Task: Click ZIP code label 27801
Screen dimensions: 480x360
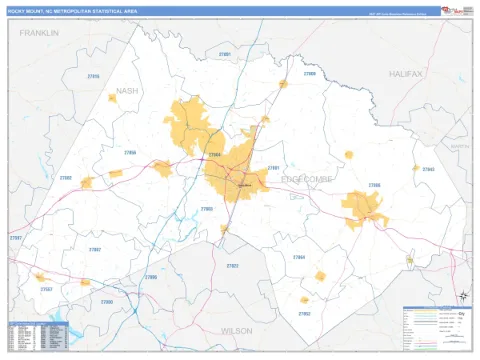Action: [x=273, y=168]
